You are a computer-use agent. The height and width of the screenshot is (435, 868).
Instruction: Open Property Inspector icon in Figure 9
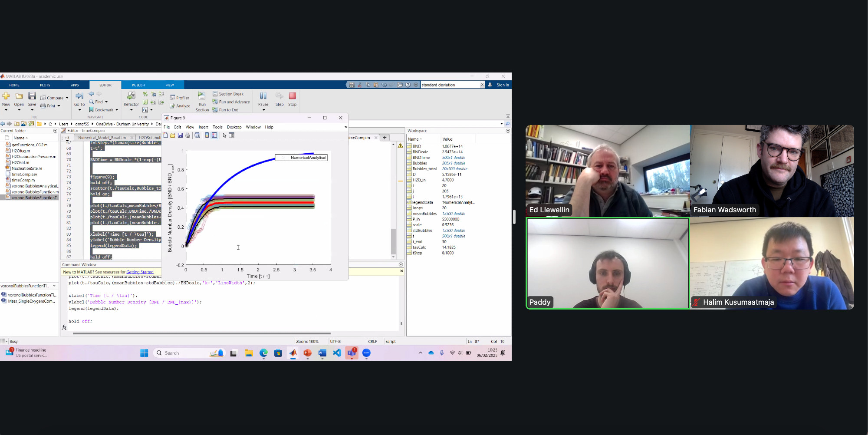[x=232, y=135]
